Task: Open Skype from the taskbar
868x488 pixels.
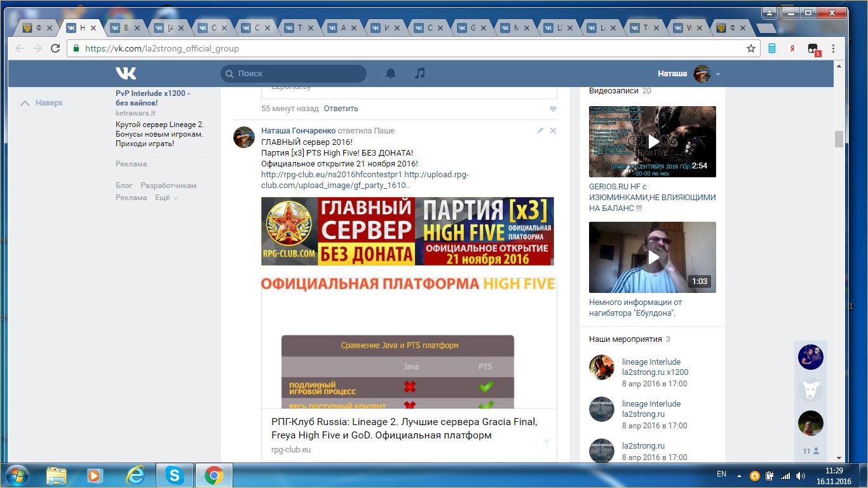Action: click(174, 475)
